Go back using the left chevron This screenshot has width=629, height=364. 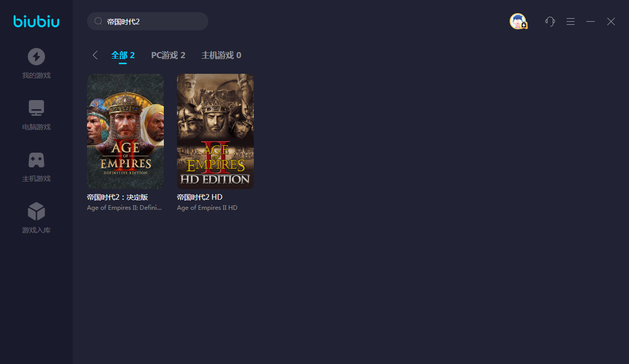pos(95,55)
